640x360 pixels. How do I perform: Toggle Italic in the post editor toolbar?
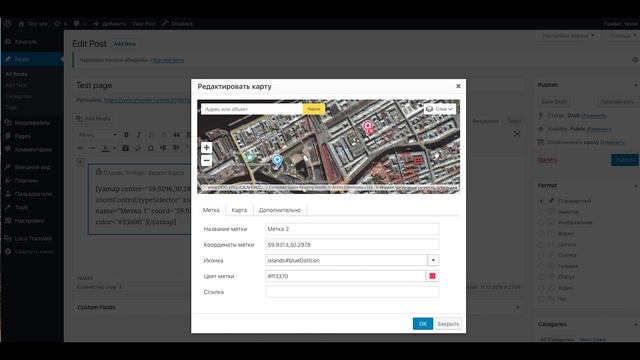coord(139,135)
